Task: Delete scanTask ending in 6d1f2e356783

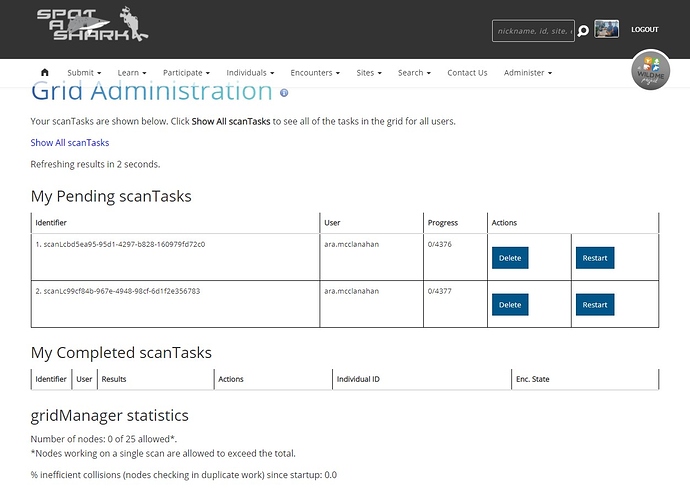Action: (510, 305)
